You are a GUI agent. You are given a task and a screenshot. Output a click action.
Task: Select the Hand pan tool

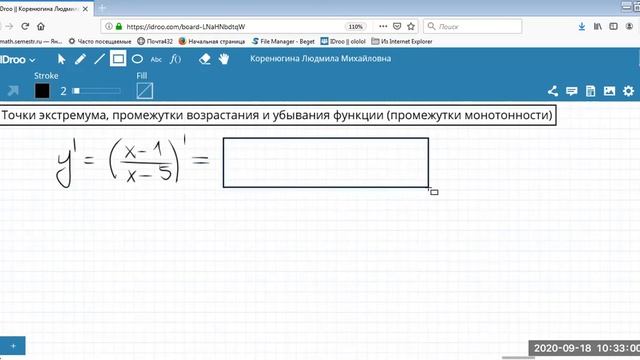(224, 59)
